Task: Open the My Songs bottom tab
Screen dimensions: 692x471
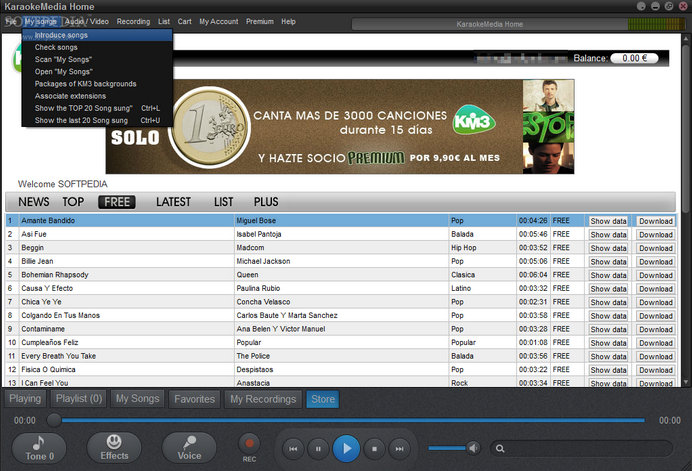Action: pyautogui.click(x=137, y=399)
